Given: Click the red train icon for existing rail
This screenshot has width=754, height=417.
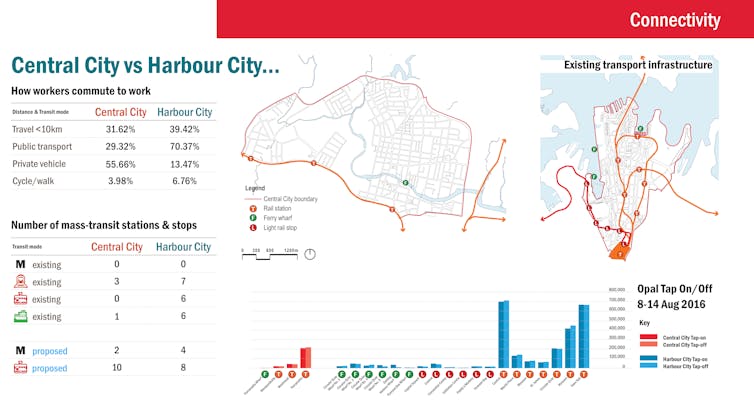Looking at the screenshot, I should 20,282.
